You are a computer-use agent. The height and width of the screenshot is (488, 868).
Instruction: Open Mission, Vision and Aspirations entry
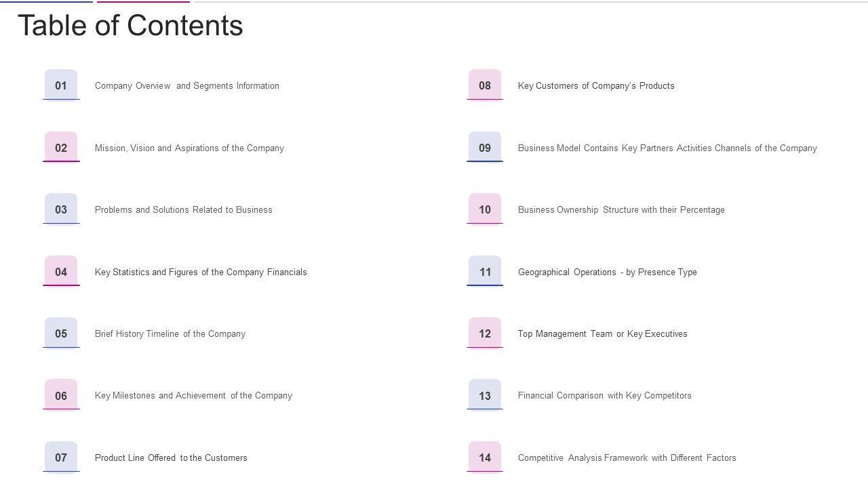coord(189,148)
